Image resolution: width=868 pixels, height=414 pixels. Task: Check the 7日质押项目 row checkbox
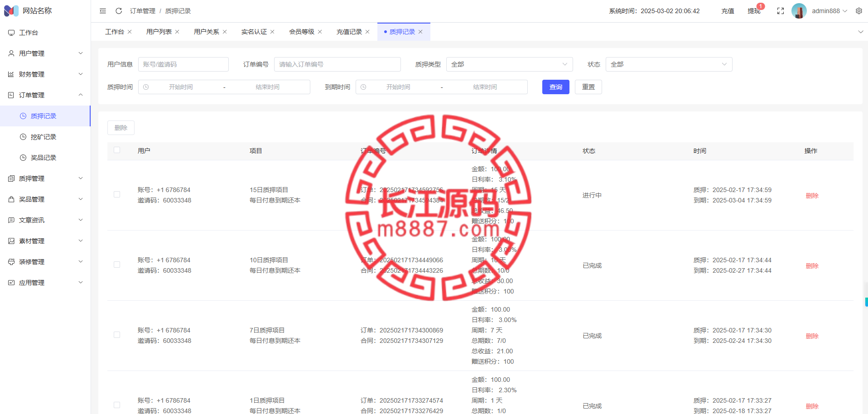[117, 335]
